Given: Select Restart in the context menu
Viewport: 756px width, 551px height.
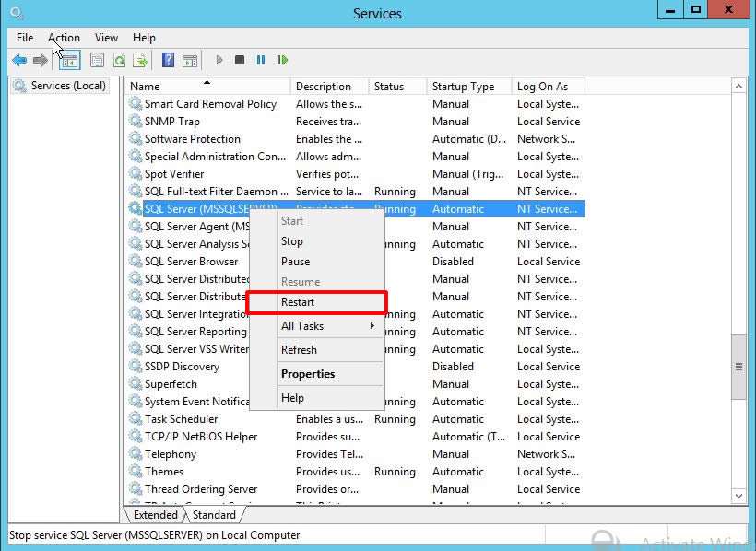Looking at the screenshot, I should (x=298, y=302).
